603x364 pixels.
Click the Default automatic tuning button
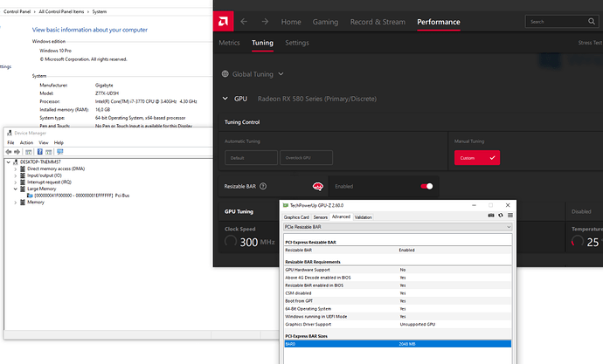251,158
